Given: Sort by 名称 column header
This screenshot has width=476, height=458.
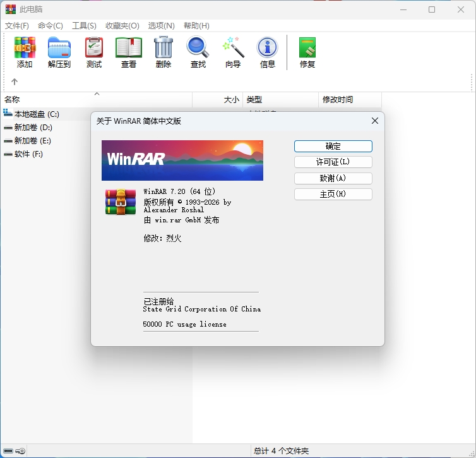Looking at the screenshot, I should [x=96, y=100].
